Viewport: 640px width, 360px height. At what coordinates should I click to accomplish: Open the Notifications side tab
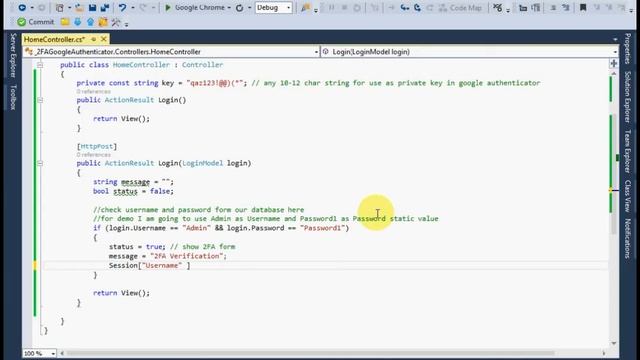click(x=628, y=238)
